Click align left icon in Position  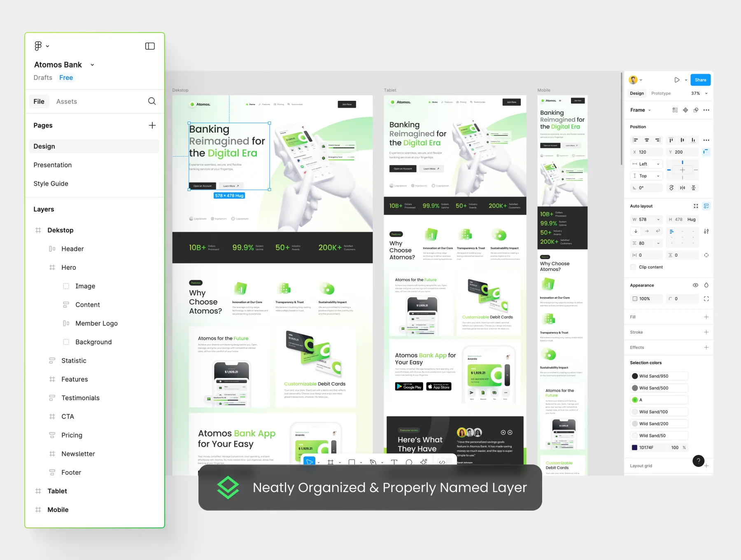pyautogui.click(x=635, y=140)
